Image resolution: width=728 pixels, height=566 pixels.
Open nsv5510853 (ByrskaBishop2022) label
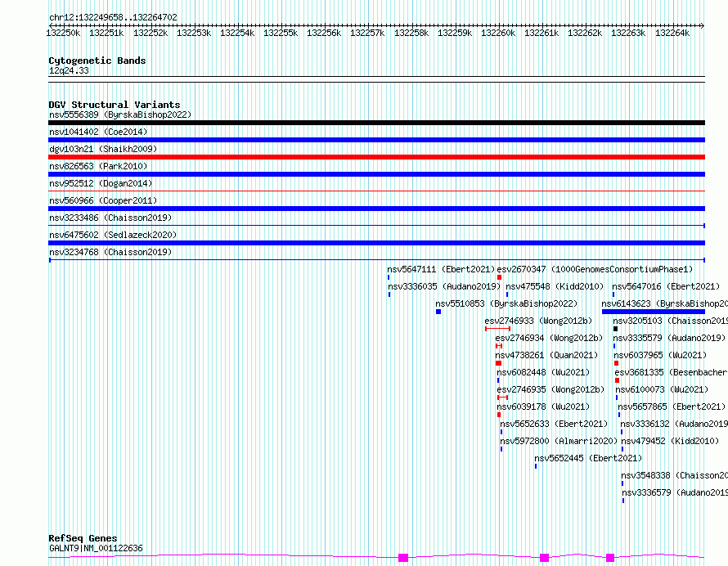coord(506,303)
